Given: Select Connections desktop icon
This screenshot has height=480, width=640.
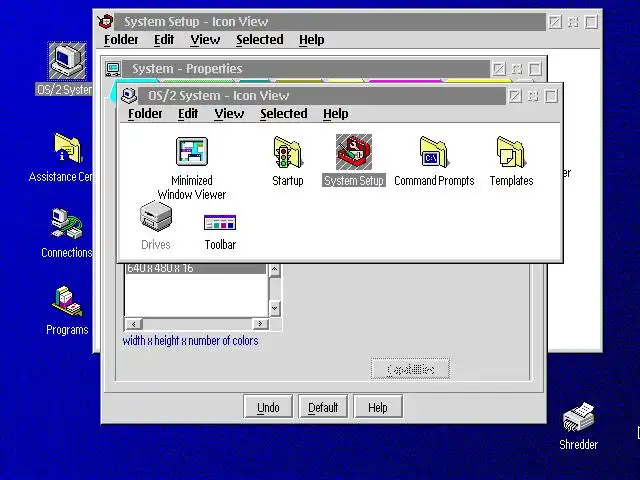Looking at the screenshot, I should click(67, 223).
